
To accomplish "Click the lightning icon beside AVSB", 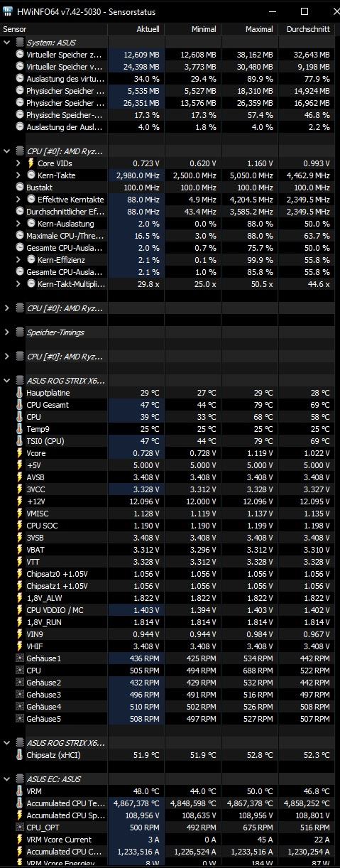I will tap(19, 477).
